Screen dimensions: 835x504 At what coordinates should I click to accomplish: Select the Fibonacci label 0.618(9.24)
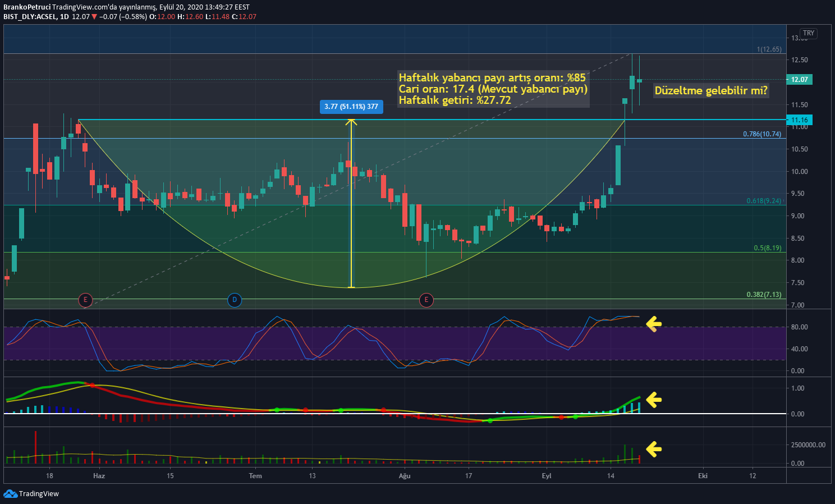click(764, 201)
